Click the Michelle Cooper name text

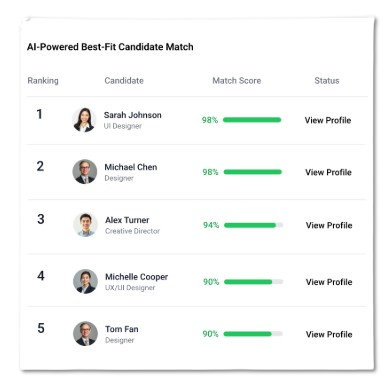click(137, 277)
